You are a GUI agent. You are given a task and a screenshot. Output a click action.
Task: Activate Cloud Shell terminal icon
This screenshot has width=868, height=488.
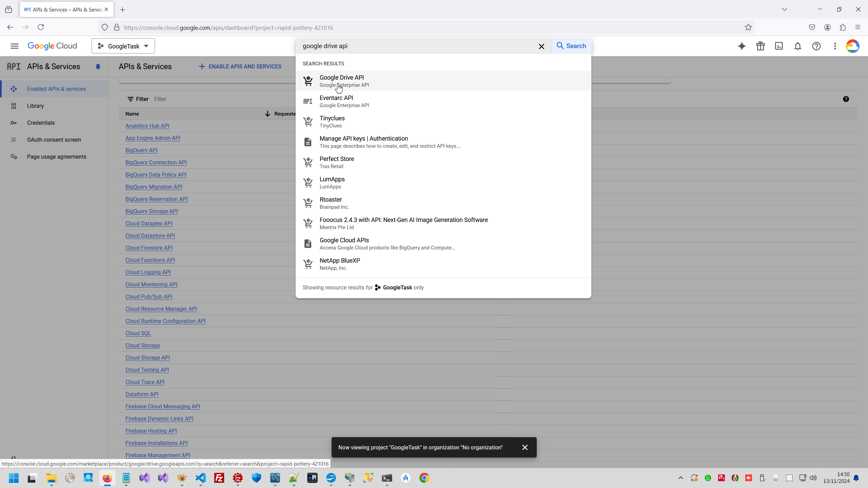[779, 46]
